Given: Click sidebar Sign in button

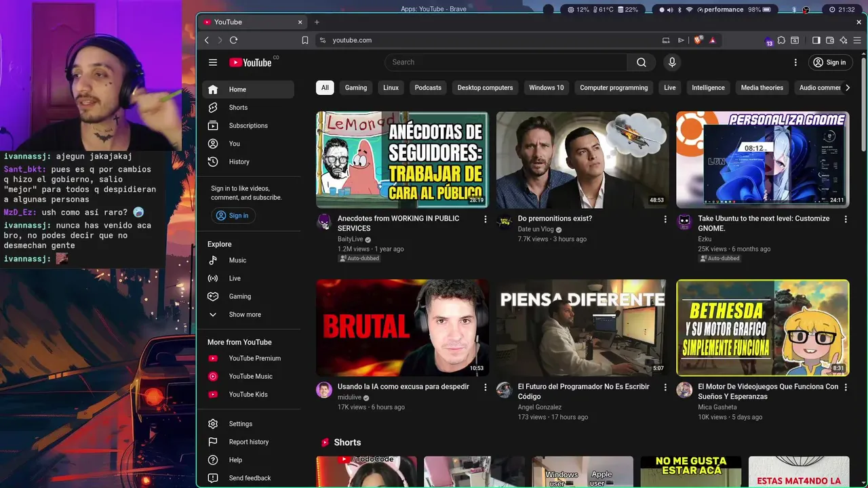Looking at the screenshot, I should [232, 216].
